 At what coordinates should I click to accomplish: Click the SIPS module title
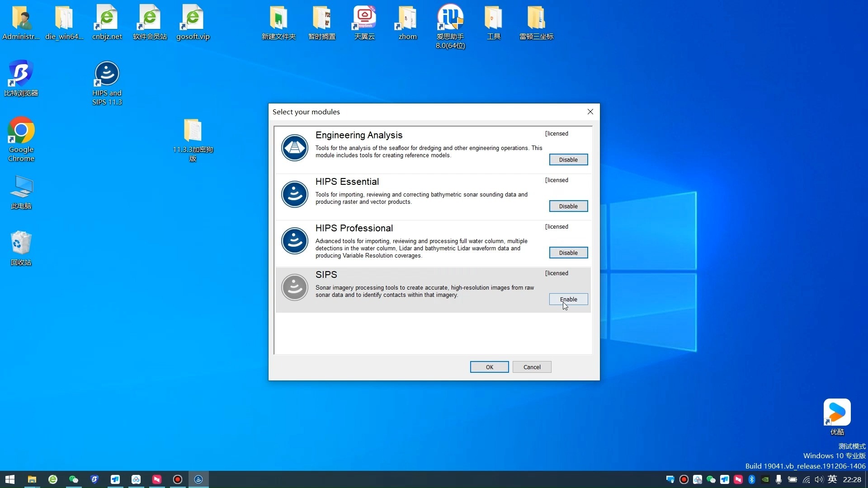326,275
